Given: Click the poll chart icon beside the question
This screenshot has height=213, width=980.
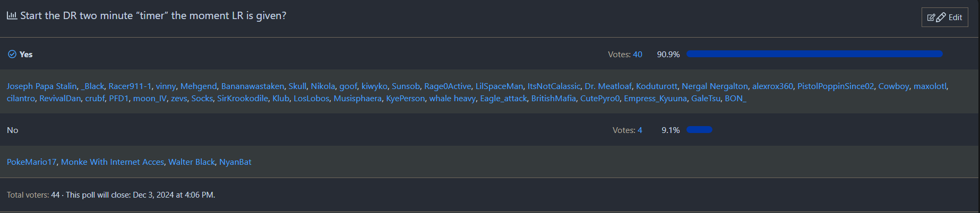Looking at the screenshot, I should [12, 15].
